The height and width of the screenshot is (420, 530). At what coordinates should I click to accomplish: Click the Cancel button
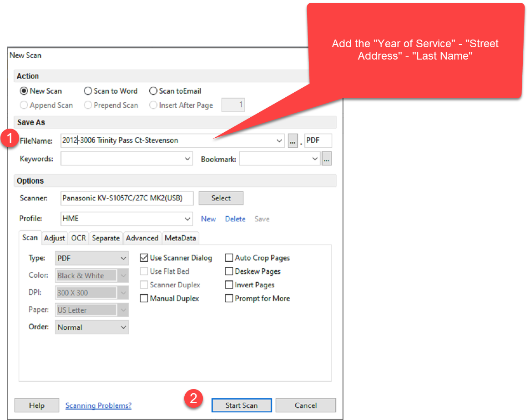(306, 405)
